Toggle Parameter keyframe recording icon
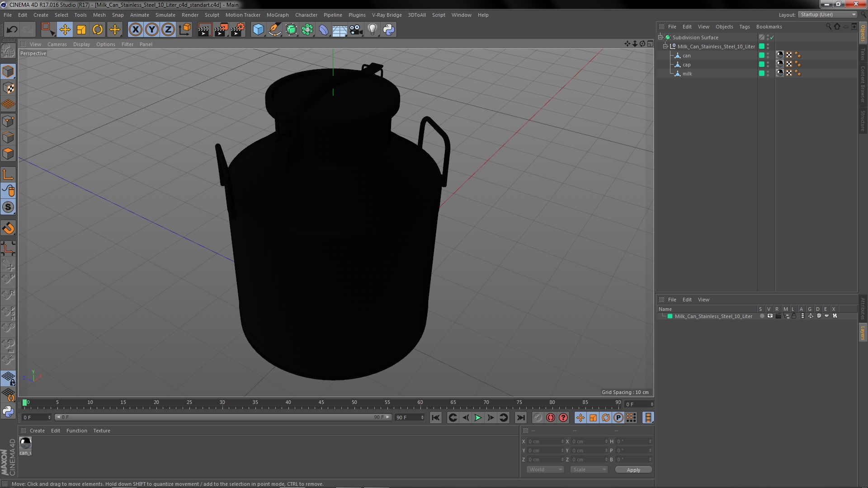868x488 pixels. (x=618, y=418)
